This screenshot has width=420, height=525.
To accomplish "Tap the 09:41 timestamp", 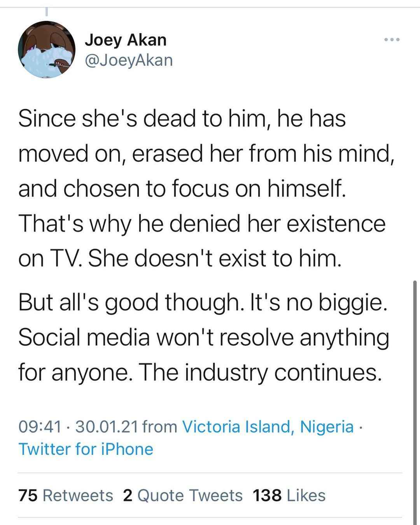I will tap(40, 427).
